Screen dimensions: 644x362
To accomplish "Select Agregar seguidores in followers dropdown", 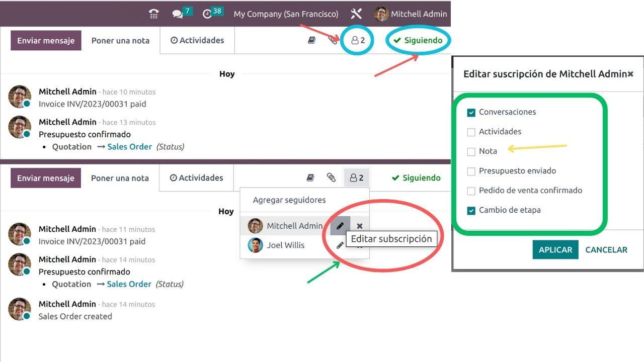I will (x=289, y=200).
